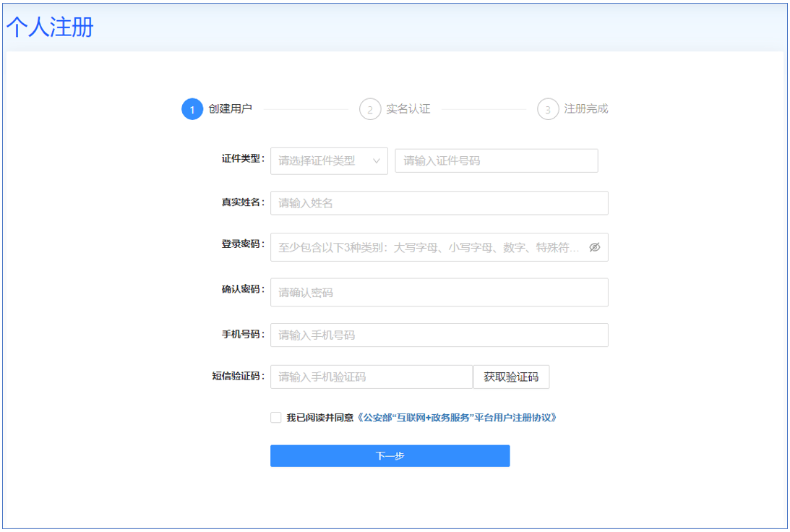Select the 创建用户 step label
This screenshot has width=790, height=532.
230,109
